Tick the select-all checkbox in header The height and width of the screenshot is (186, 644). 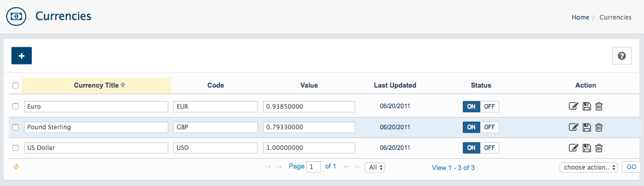[x=15, y=86]
